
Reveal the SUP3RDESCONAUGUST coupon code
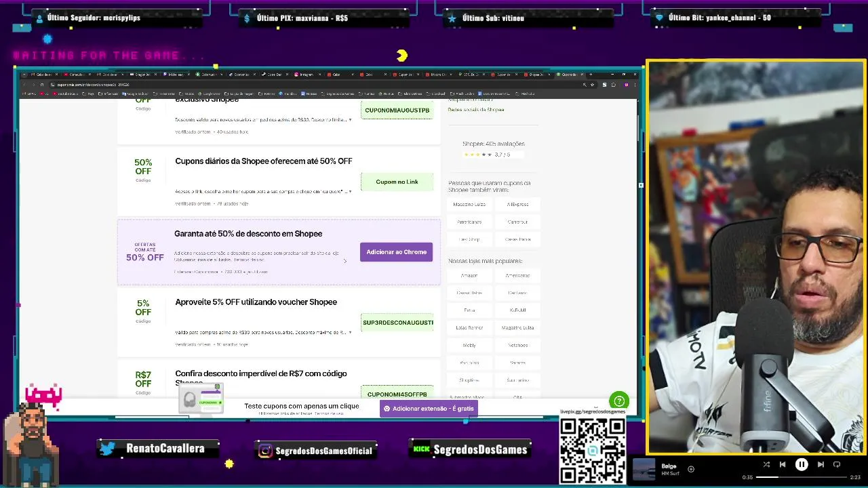(397, 323)
